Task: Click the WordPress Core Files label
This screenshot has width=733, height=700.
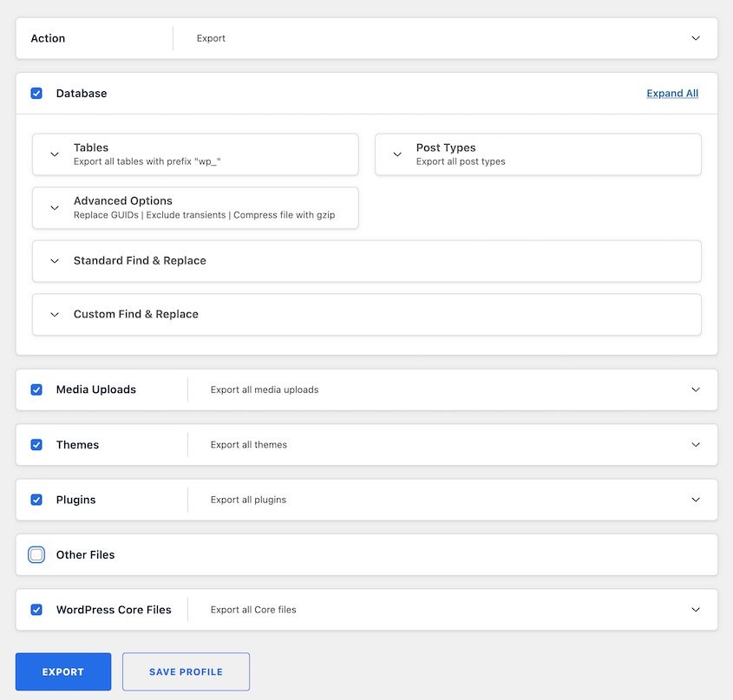Action: coord(114,610)
